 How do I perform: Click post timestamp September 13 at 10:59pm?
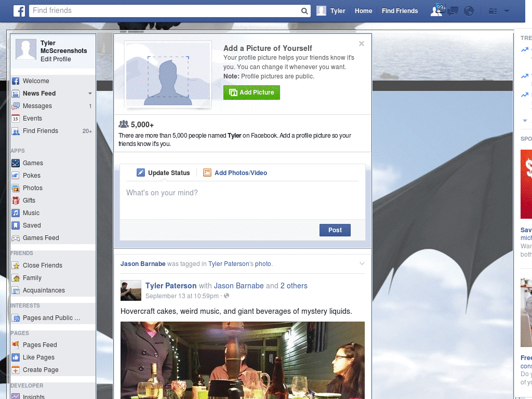pos(182,296)
